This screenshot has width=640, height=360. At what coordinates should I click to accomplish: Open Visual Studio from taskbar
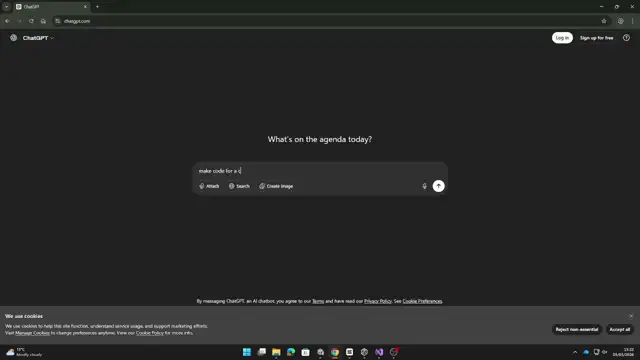(x=379, y=352)
